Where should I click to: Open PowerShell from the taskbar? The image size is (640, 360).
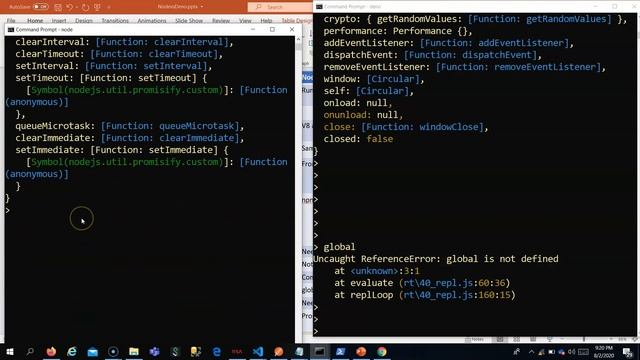[340, 351]
